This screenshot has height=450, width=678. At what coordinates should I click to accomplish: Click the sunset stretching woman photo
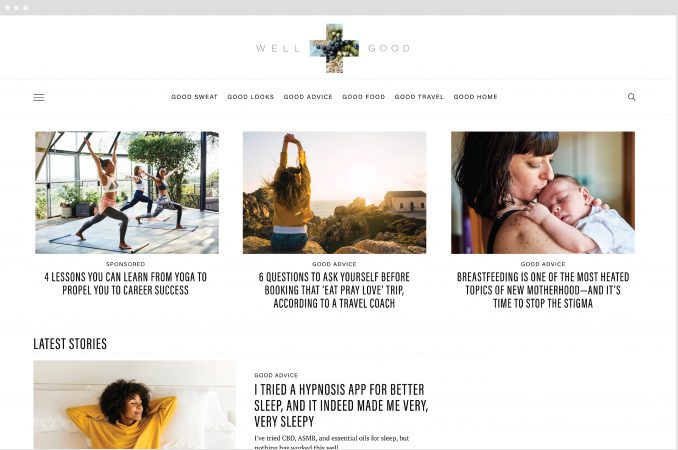pyautogui.click(x=334, y=192)
